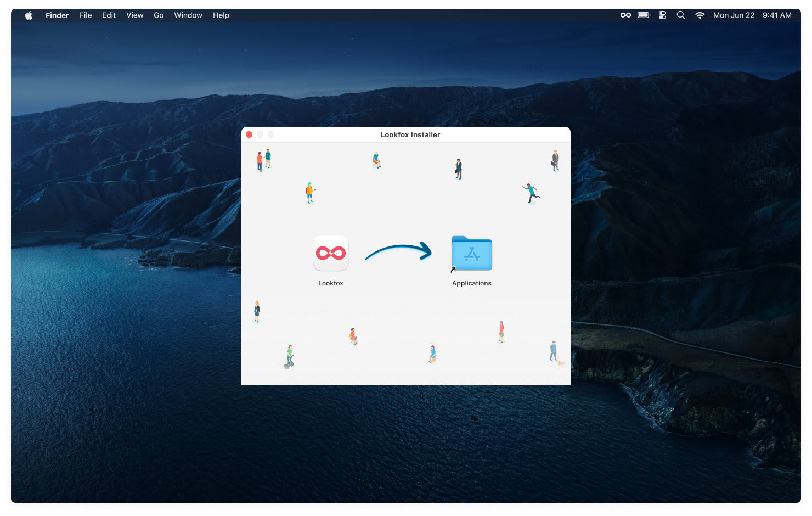Screen dimensions: 812x516
Task: Open the File menu
Action: coord(86,15)
